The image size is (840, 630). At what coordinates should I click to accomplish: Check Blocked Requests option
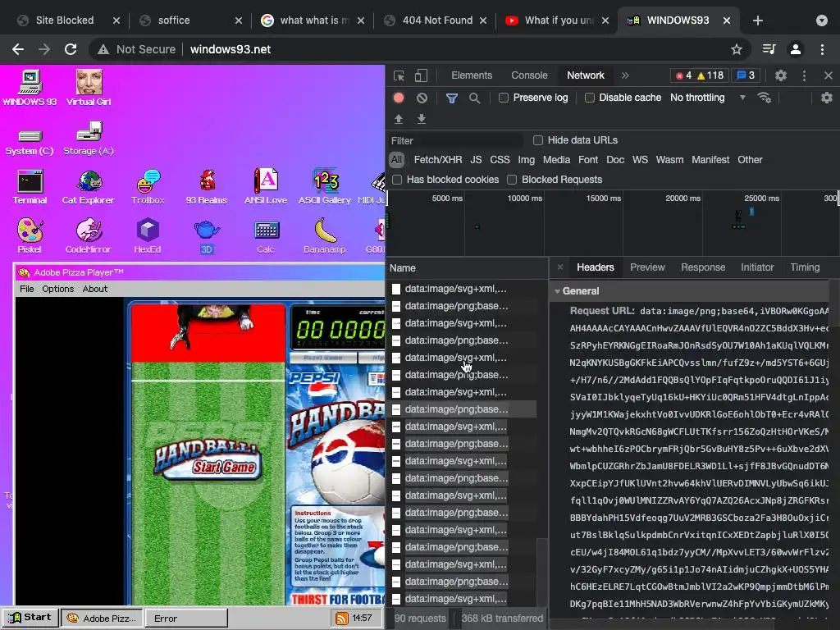[x=512, y=180]
